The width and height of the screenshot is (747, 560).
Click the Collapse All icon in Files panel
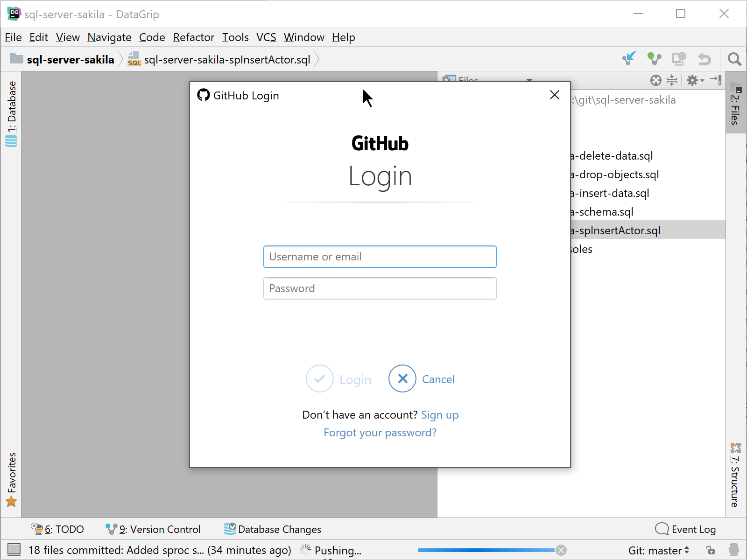point(671,80)
